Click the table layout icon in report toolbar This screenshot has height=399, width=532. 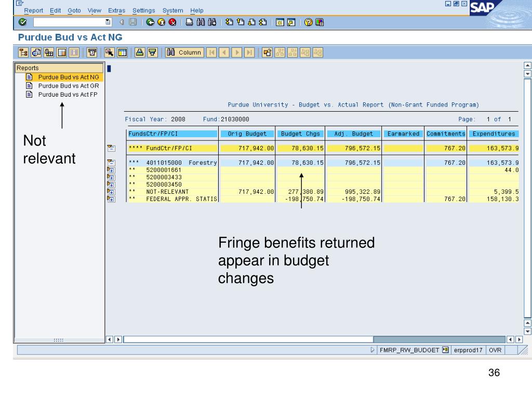pyautogui.click(x=62, y=52)
